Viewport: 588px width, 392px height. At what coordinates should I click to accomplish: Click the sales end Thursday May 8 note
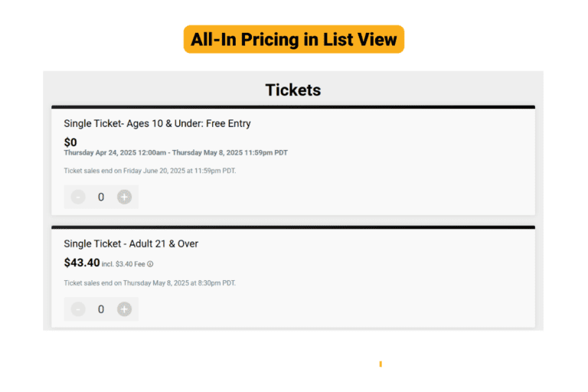point(149,283)
